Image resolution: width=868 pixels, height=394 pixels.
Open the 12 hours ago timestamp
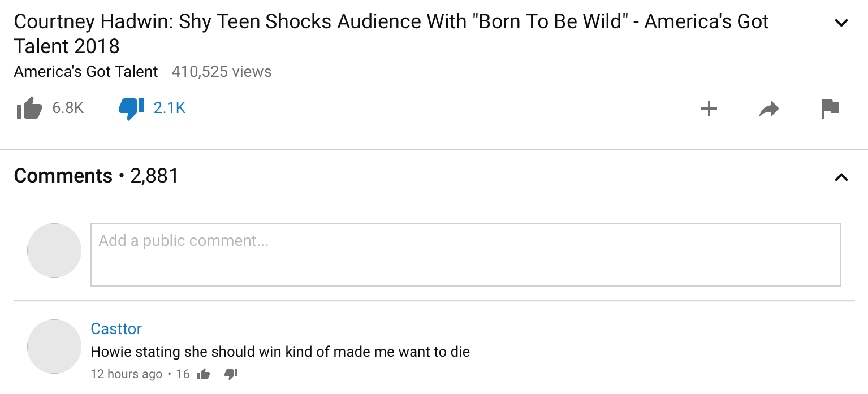pos(127,374)
